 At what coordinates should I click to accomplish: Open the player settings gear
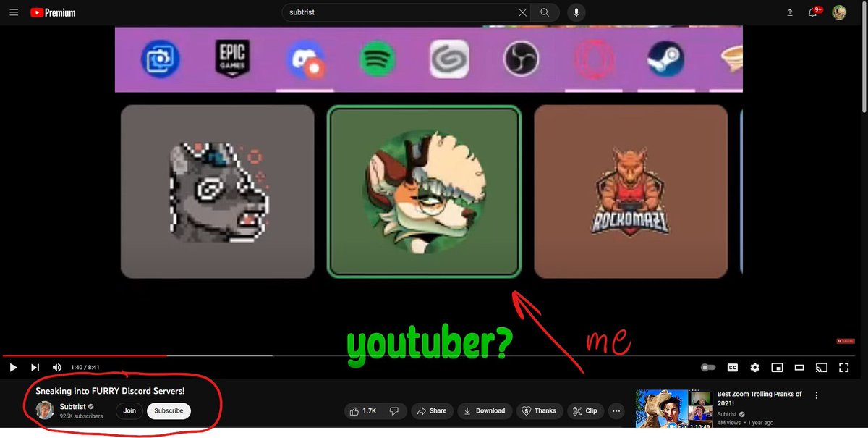coord(754,368)
